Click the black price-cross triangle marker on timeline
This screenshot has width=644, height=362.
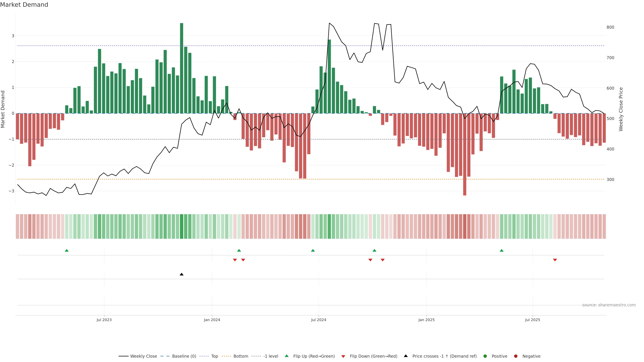click(181, 274)
